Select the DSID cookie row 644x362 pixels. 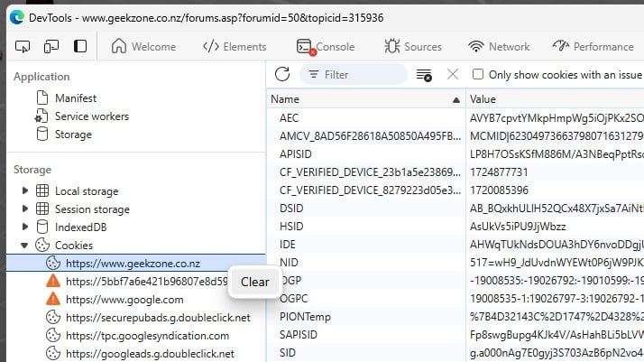[x=455, y=209]
